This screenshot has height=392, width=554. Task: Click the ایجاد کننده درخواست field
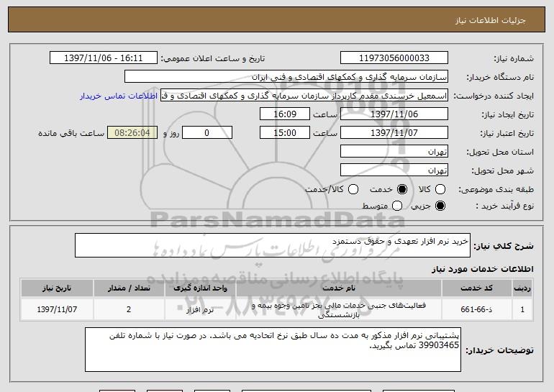pyautogui.click(x=304, y=96)
